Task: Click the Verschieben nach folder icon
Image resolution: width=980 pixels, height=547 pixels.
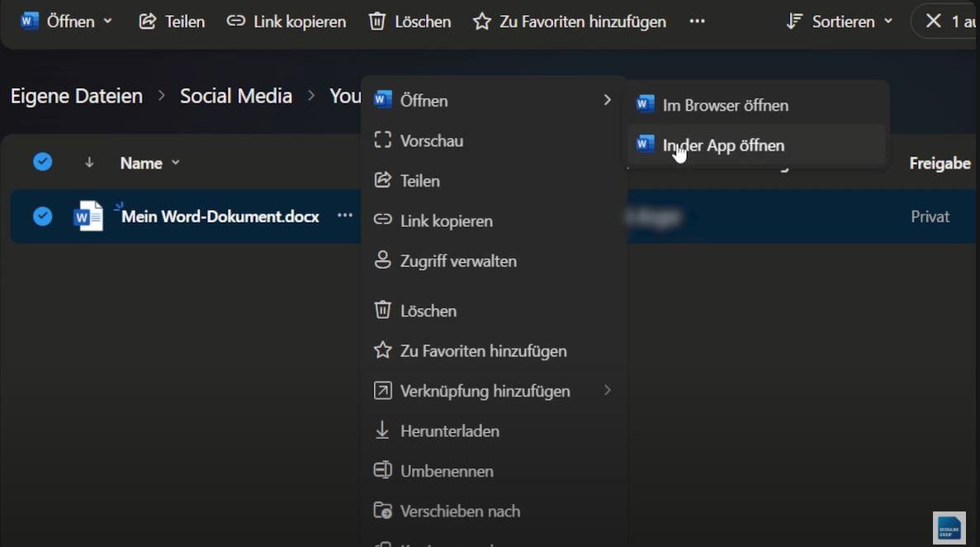Action: tap(382, 511)
